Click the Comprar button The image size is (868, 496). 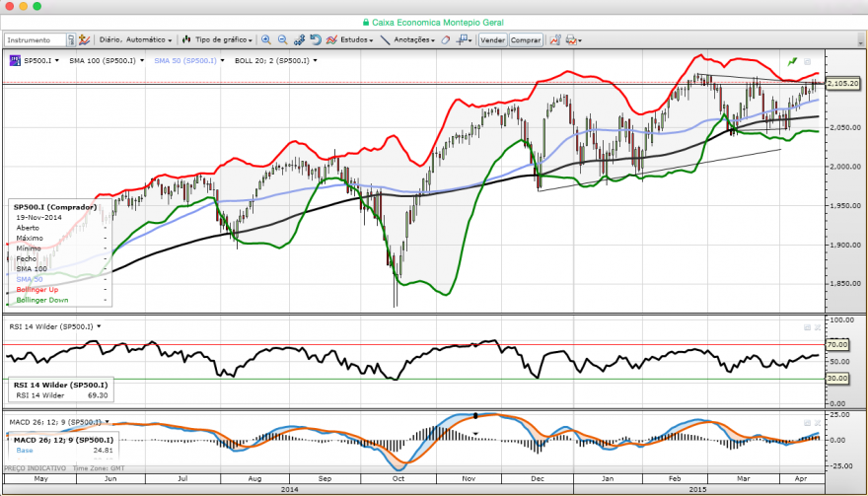coord(526,39)
